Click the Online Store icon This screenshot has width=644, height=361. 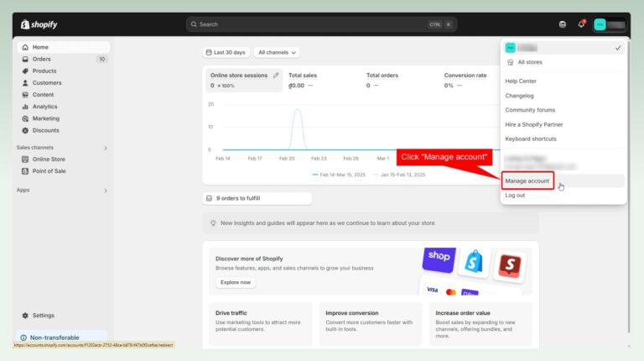coord(25,160)
